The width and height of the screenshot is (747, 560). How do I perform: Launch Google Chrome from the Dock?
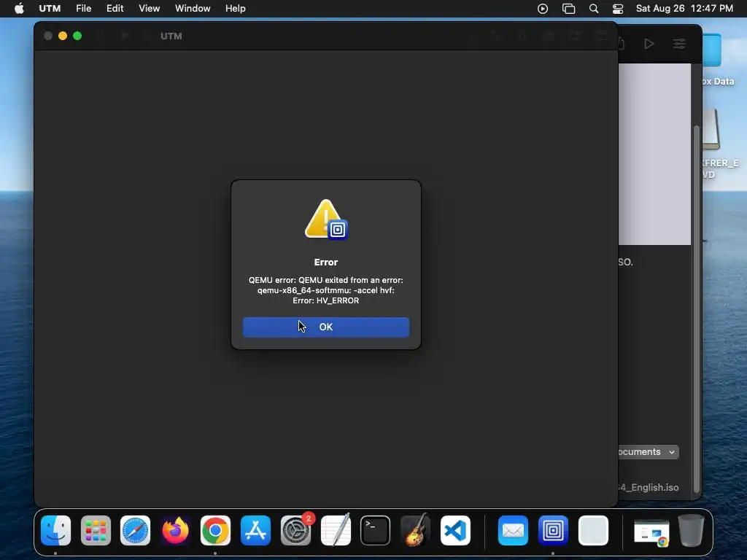(x=215, y=530)
